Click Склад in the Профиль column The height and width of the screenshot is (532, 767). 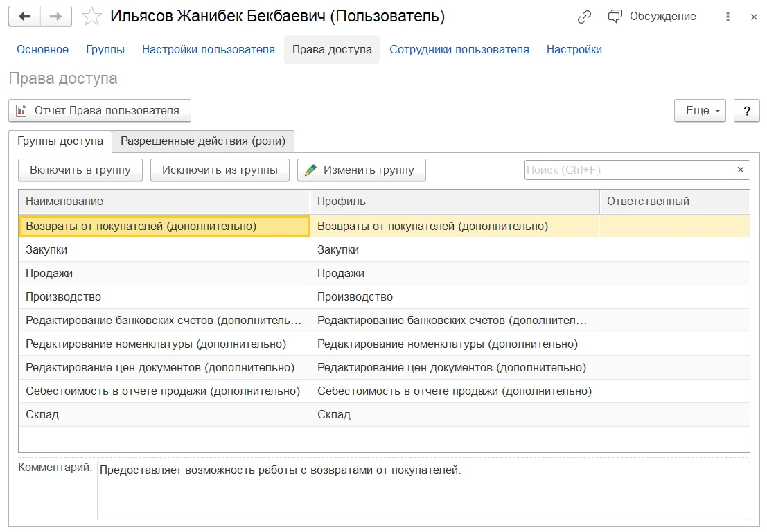[455, 415]
